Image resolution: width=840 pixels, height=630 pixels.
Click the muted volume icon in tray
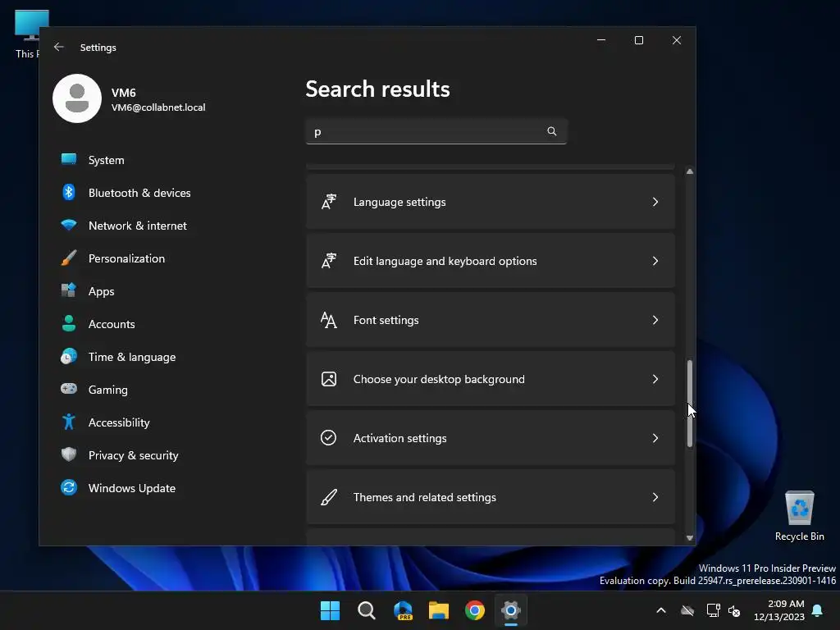tap(734, 610)
